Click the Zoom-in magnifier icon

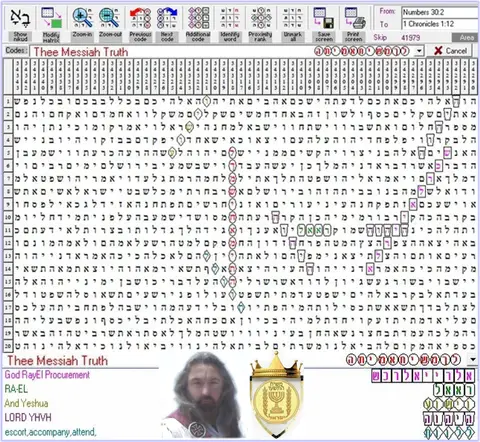coord(82,18)
